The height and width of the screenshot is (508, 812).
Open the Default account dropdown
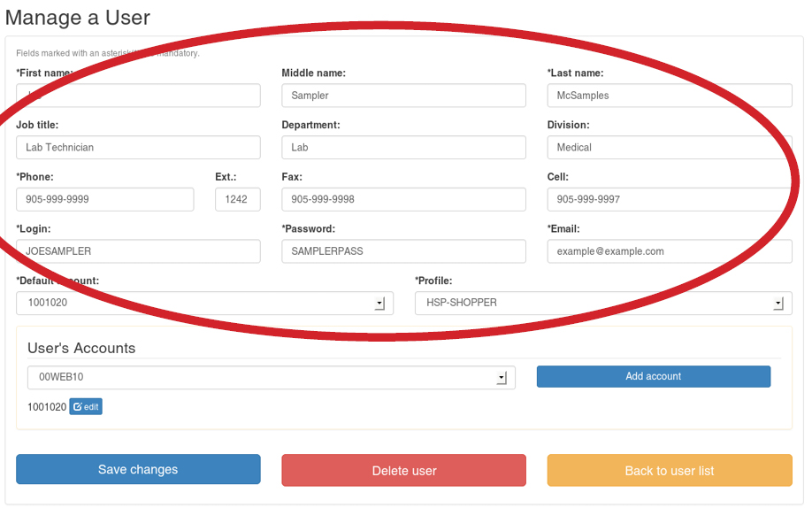[x=204, y=304]
